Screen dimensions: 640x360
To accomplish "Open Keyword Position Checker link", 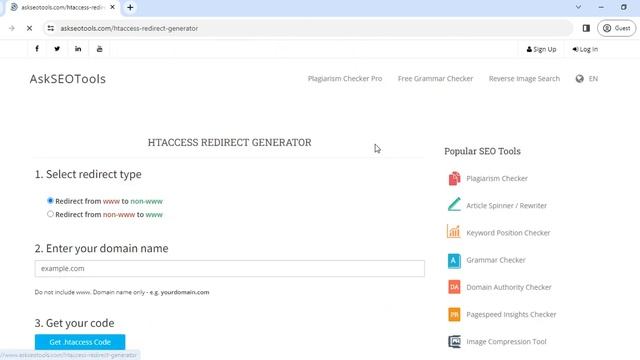I will (x=508, y=233).
